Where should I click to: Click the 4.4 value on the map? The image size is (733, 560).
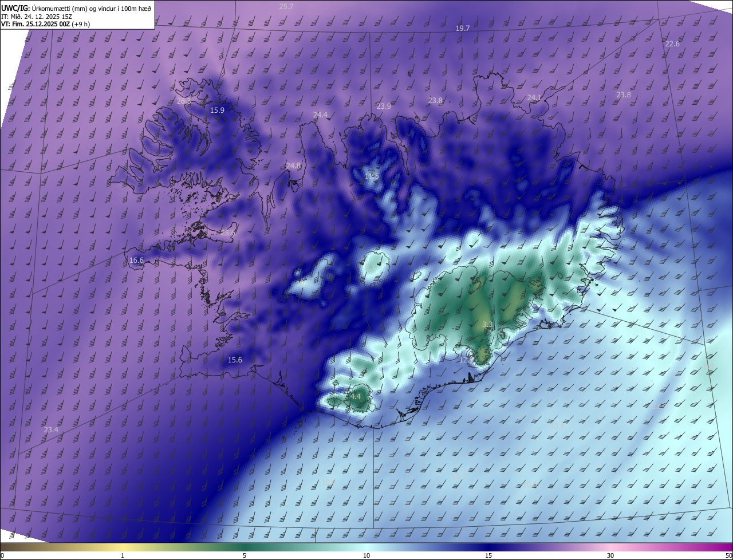pos(355,396)
